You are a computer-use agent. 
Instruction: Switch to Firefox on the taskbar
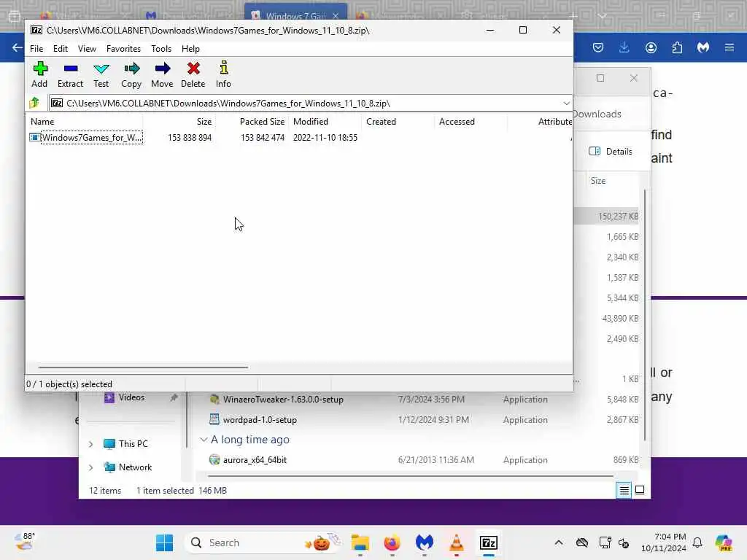click(x=392, y=542)
